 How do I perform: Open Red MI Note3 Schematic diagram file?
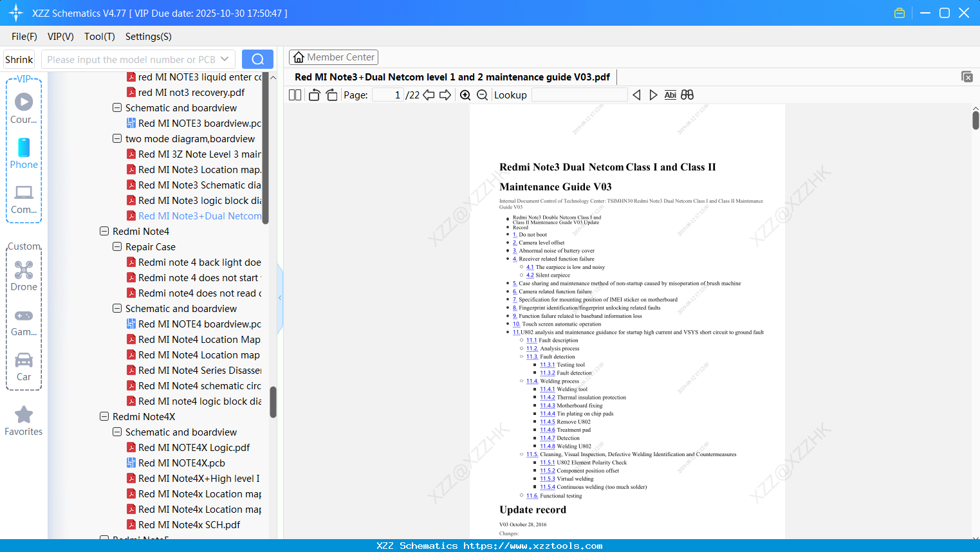(194, 185)
